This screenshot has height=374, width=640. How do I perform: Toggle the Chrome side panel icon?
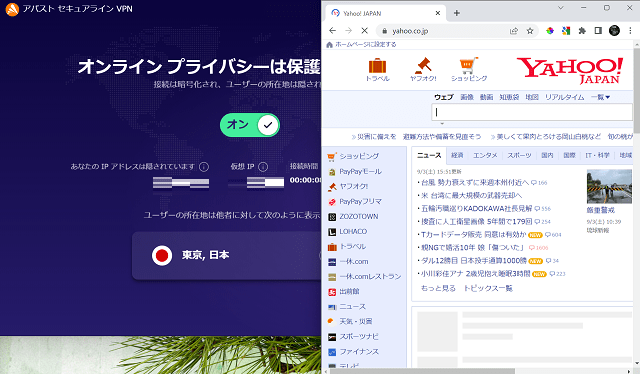coord(598,31)
